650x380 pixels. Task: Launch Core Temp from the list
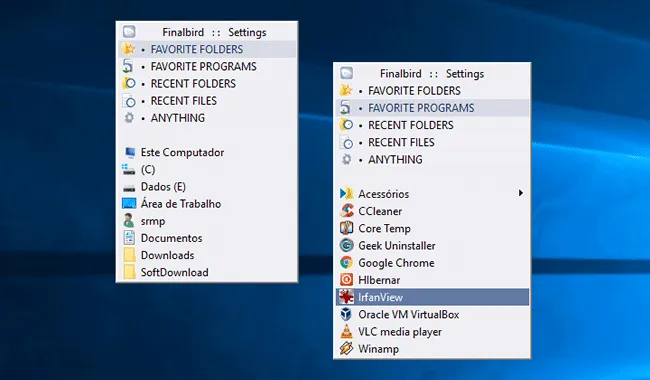click(432, 228)
